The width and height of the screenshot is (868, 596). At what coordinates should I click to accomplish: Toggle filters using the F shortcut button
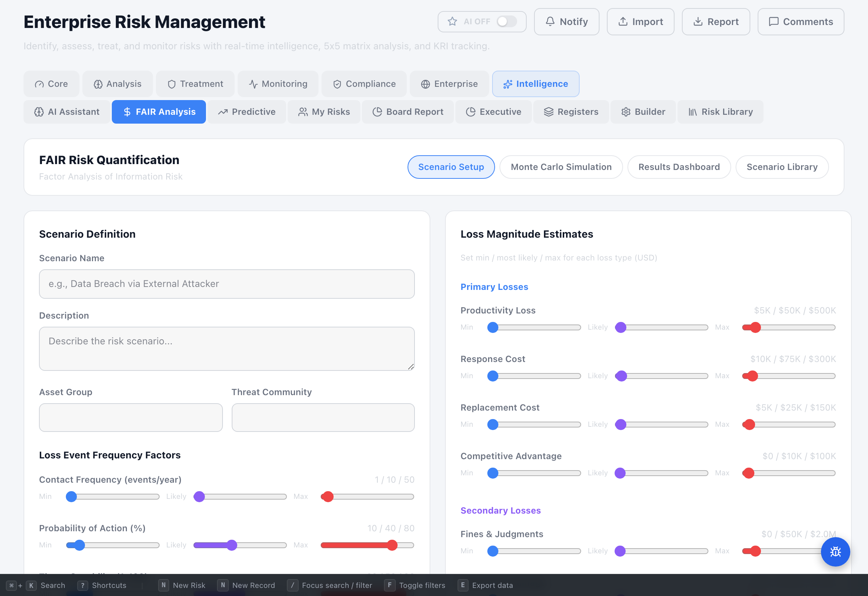[x=390, y=586]
